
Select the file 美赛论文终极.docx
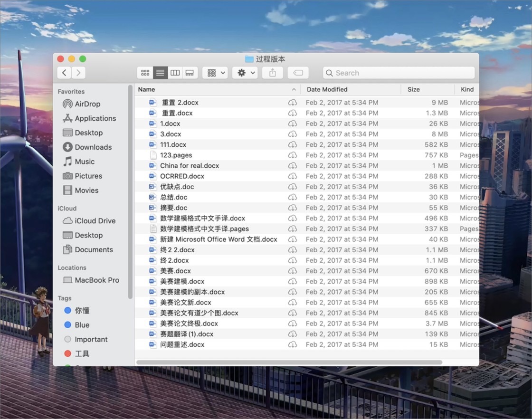tap(307, 324)
